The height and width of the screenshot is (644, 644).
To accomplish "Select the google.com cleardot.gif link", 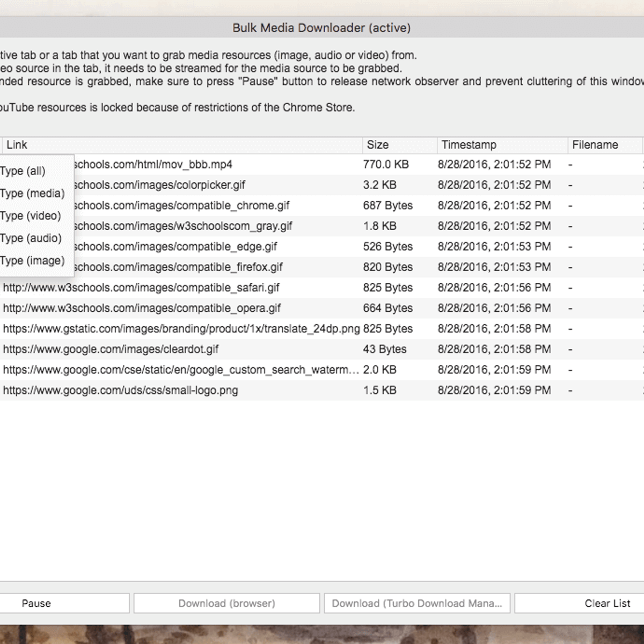I will pyautogui.click(x=111, y=349).
